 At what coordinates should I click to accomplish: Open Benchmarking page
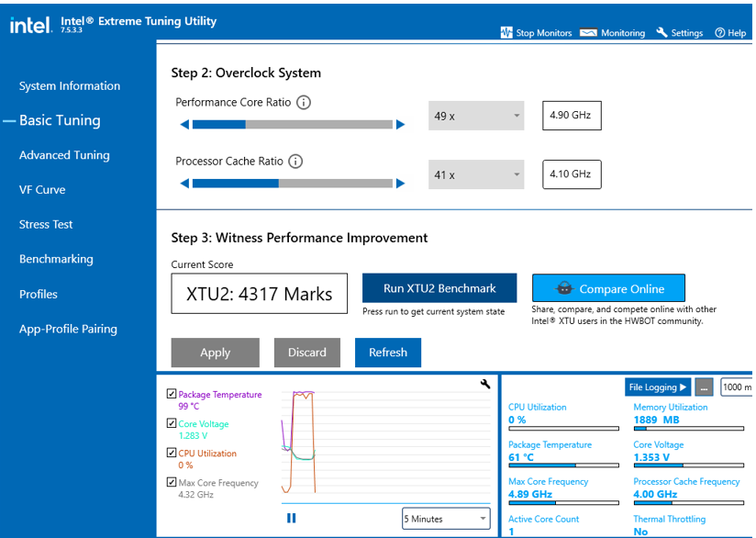(56, 259)
